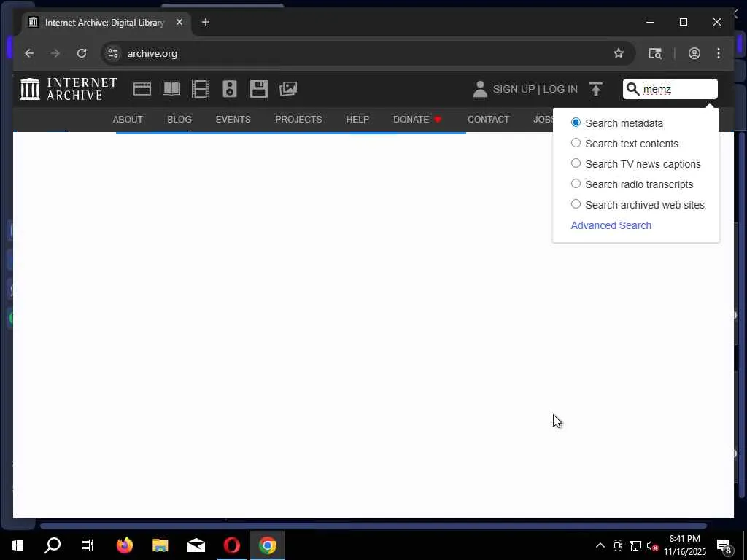The image size is (747, 560).
Task: Open the Windows Start menu
Action: point(18,545)
